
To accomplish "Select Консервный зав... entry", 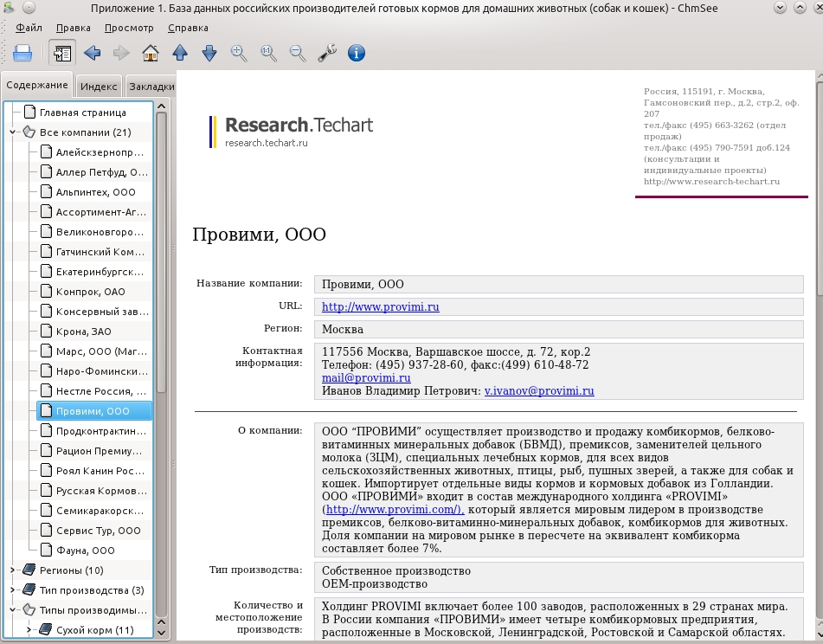I will 102,312.
